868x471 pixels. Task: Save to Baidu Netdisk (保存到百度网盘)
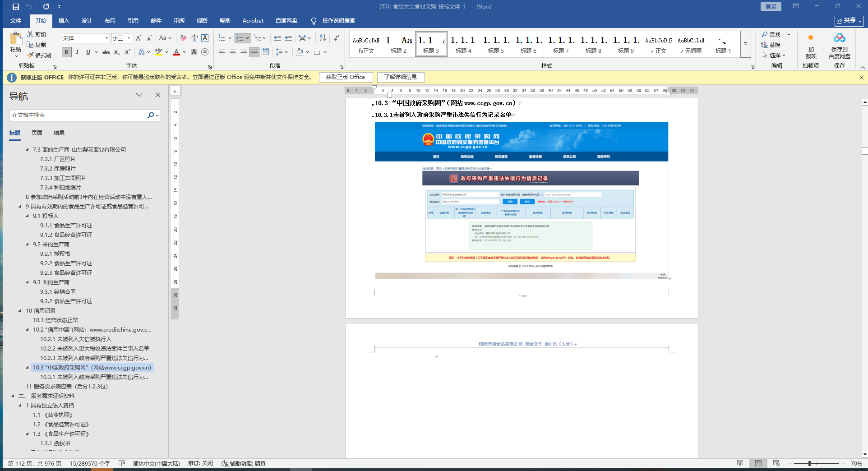pyautogui.click(x=839, y=46)
